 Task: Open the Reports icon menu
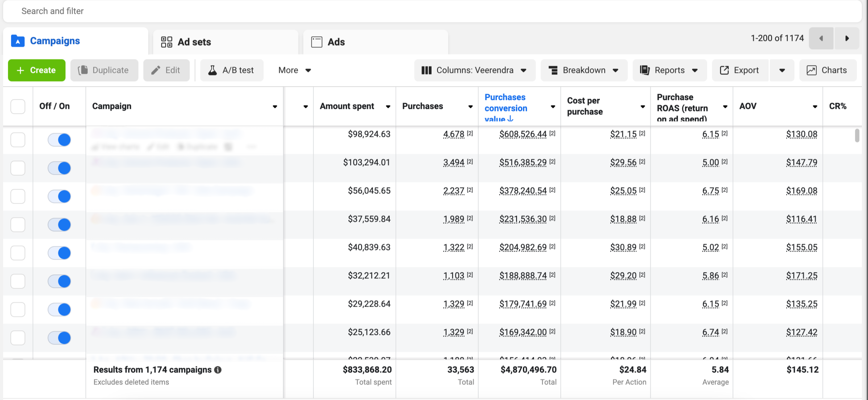tap(645, 70)
